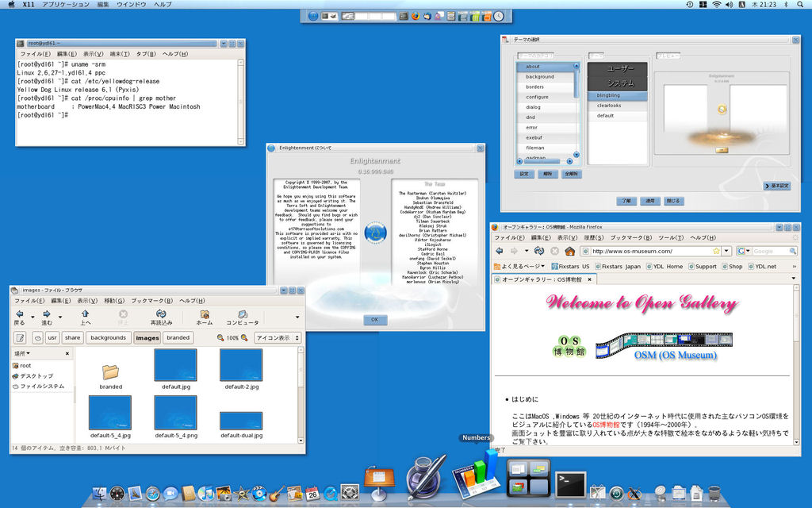Click the Firefox icon on the top shelf
This screenshot has height=508, width=812.
point(416,16)
